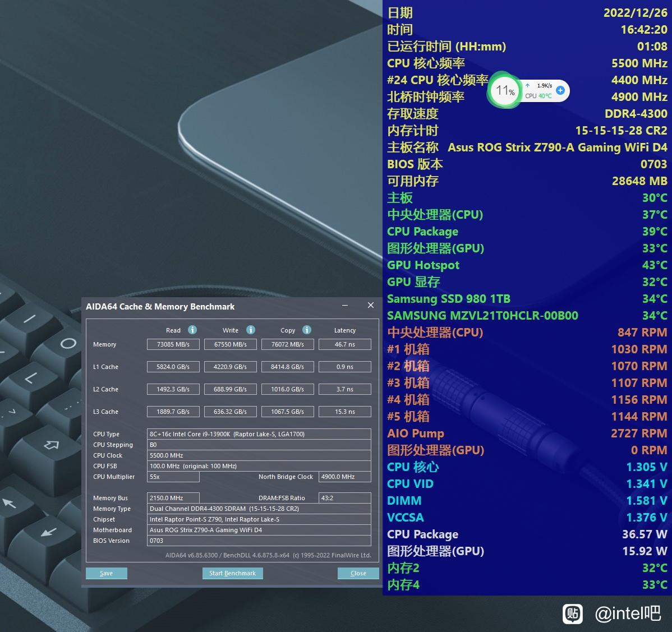The width and height of the screenshot is (672, 632).
Task: Click the Copy column info icon
Action: pyautogui.click(x=307, y=330)
